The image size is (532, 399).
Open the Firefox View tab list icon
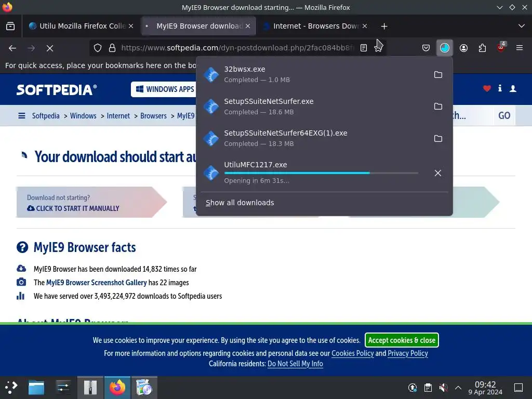tap(10, 26)
